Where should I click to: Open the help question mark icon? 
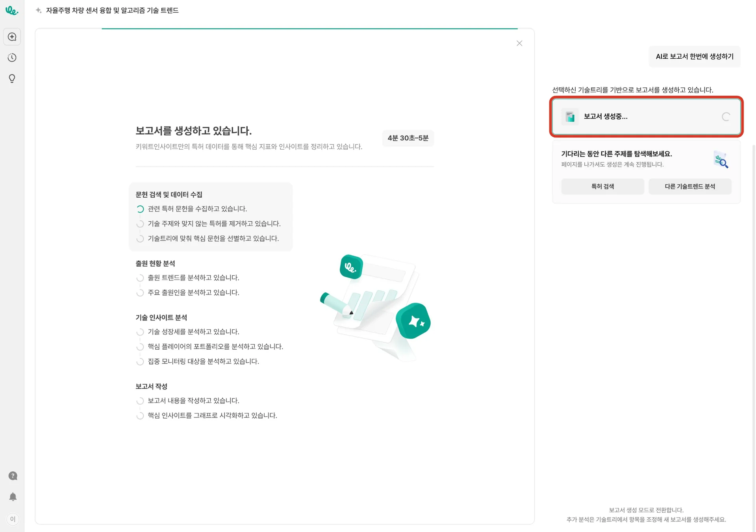pos(13,476)
